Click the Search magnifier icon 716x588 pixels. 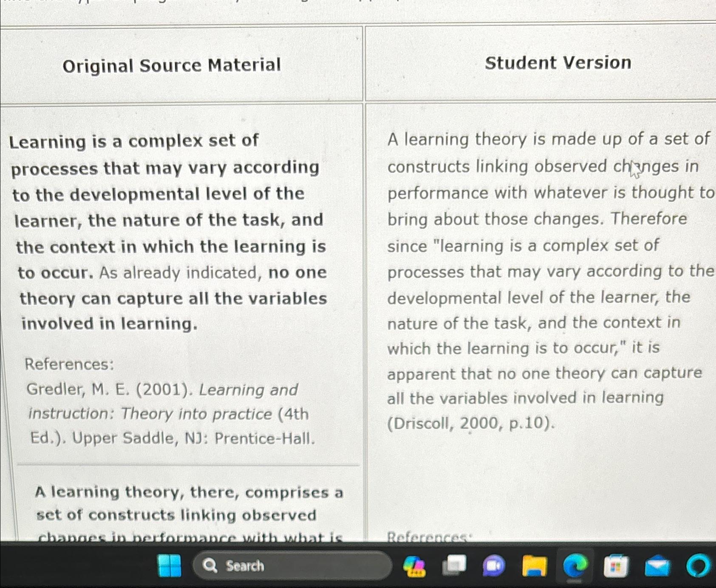coord(210,566)
